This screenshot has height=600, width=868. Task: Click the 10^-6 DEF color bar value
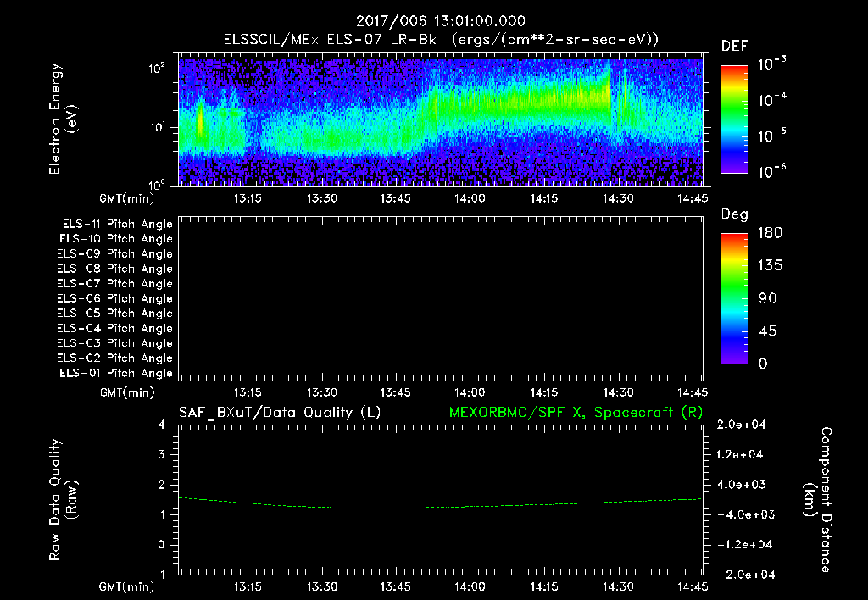click(x=771, y=171)
